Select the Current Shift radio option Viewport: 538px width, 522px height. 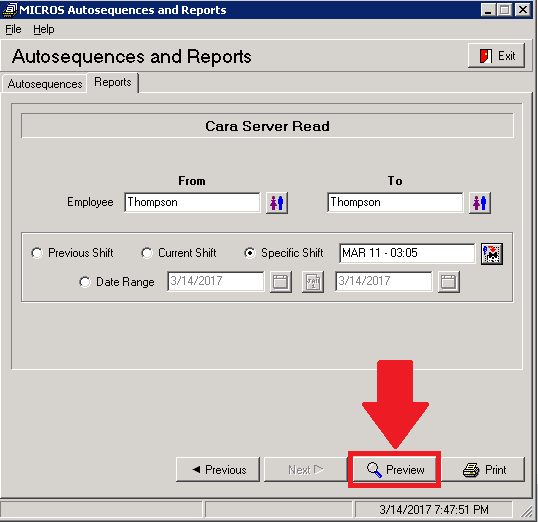(147, 253)
